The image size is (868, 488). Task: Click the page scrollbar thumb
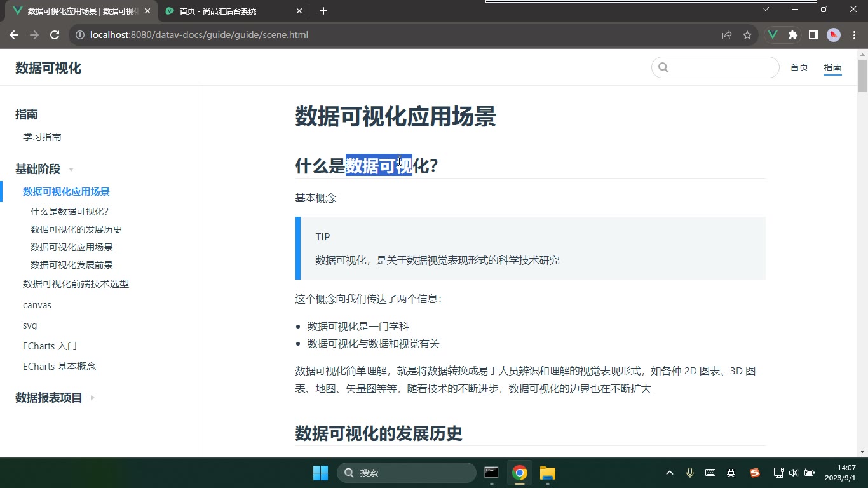point(862,76)
